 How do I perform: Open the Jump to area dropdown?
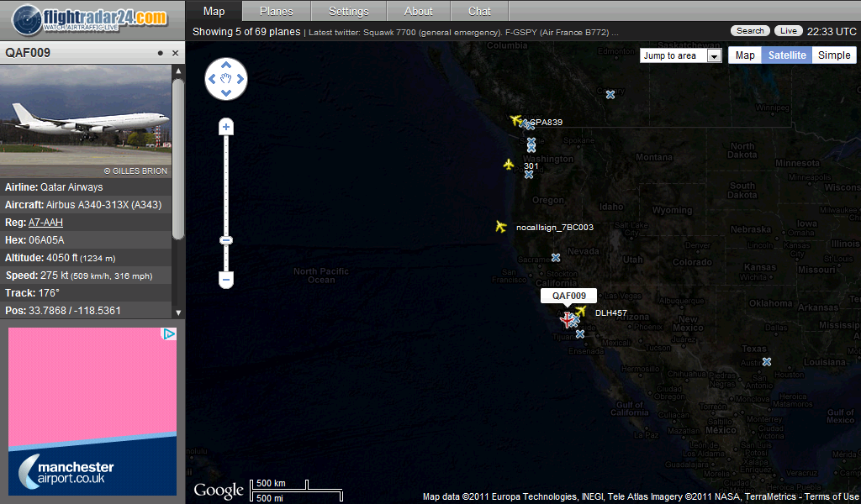[681, 55]
